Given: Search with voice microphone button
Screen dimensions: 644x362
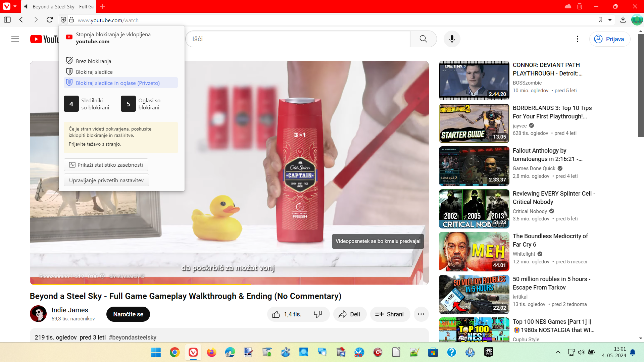Looking at the screenshot, I should [x=452, y=39].
